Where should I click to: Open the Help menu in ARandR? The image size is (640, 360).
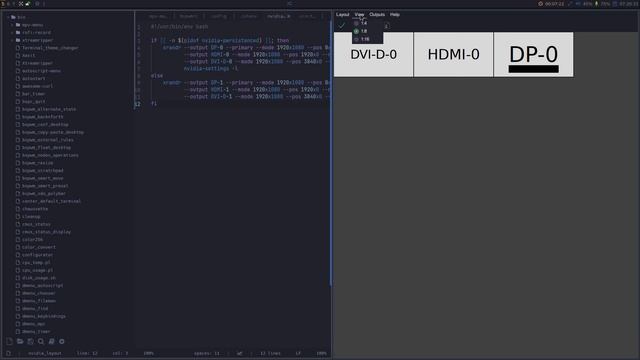(x=394, y=14)
